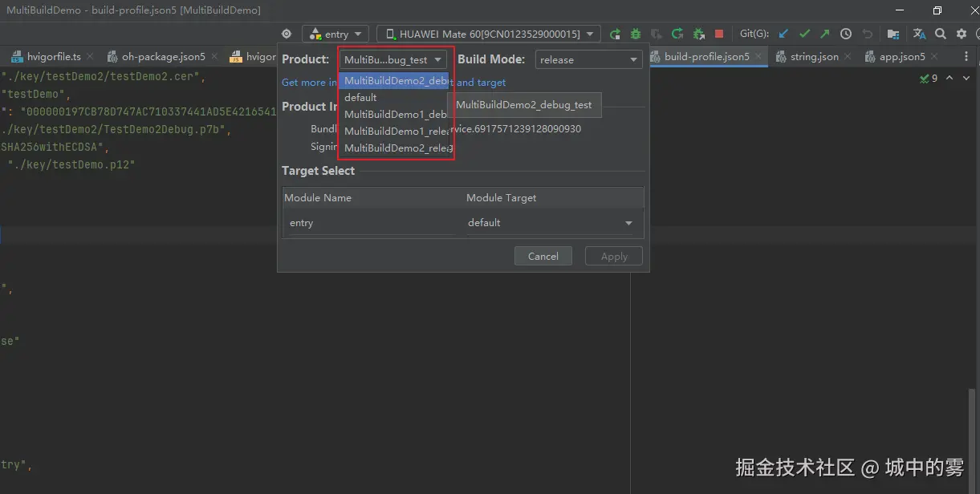Close the build-profile.json5 tab
This screenshot has height=494, width=980.
pos(758,57)
